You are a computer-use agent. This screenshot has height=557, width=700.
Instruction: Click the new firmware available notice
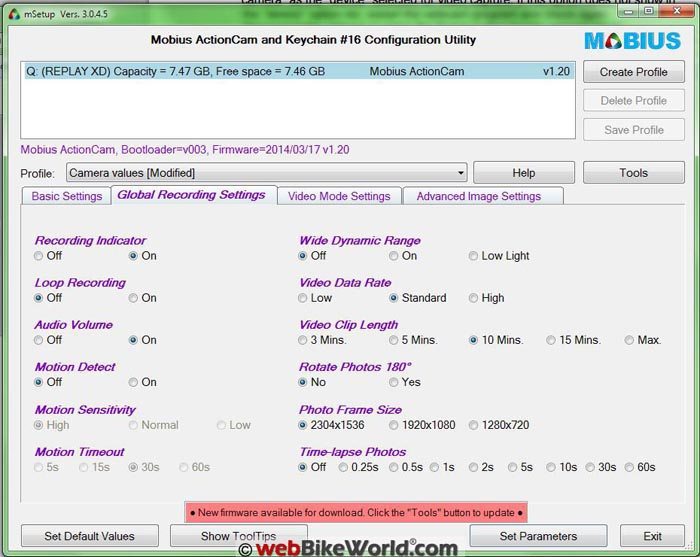click(x=356, y=512)
